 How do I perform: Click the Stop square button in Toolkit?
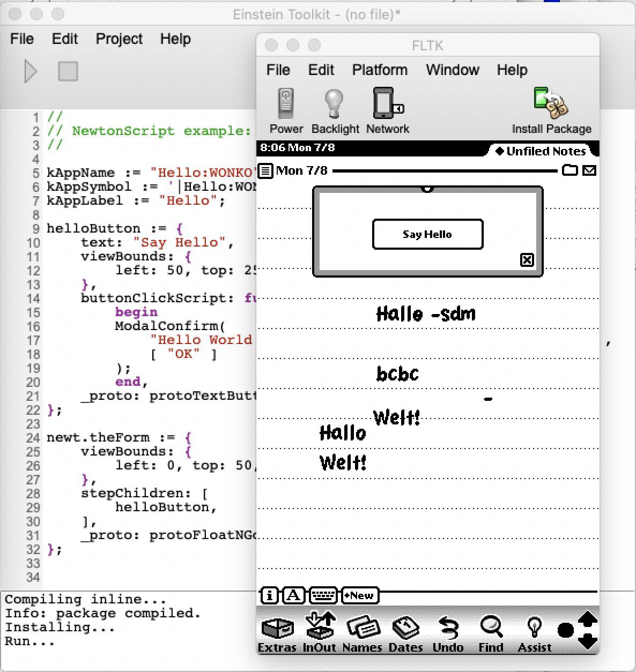68,71
